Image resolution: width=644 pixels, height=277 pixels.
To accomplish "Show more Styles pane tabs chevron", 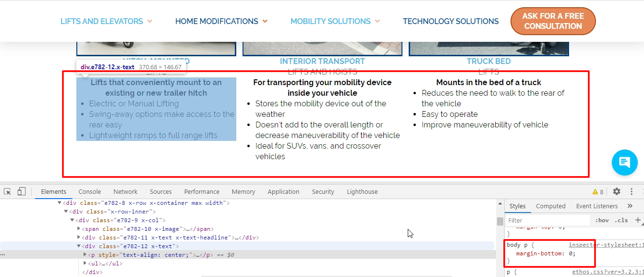I will [630, 206].
